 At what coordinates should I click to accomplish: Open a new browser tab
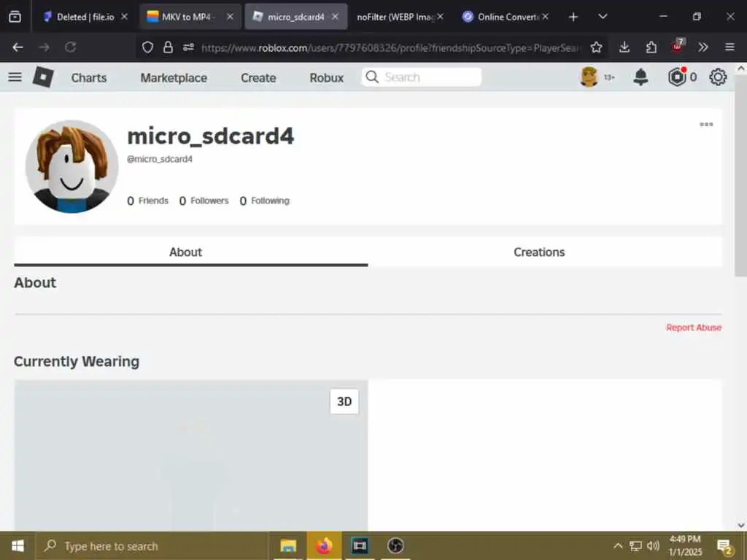click(573, 17)
